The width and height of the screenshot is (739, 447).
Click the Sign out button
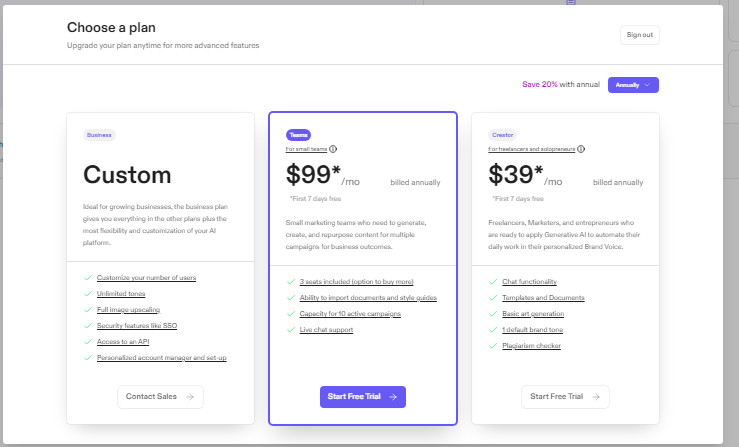point(640,35)
